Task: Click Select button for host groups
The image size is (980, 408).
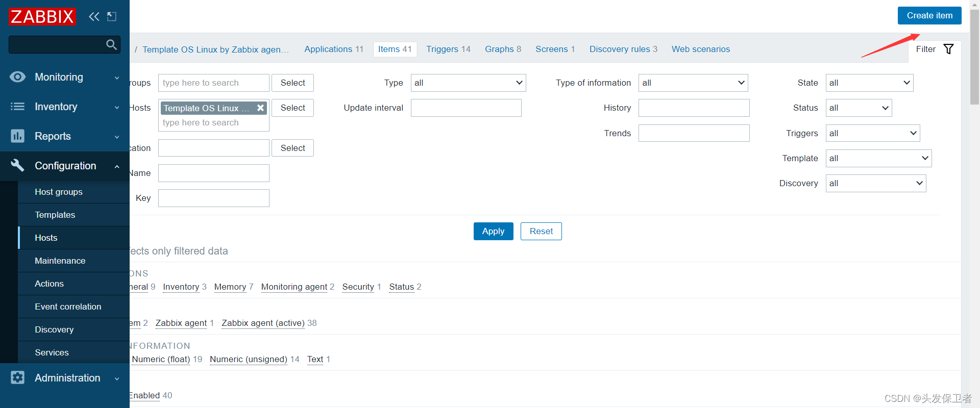Action: tap(292, 83)
